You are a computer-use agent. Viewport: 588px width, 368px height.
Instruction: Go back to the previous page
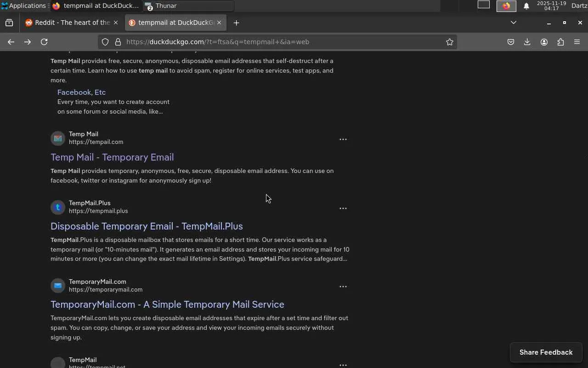click(x=11, y=42)
